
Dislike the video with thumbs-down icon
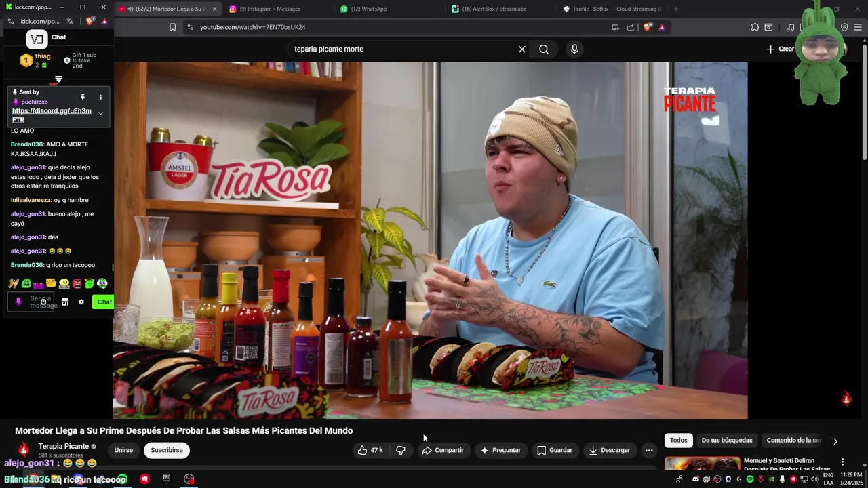(401, 450)
